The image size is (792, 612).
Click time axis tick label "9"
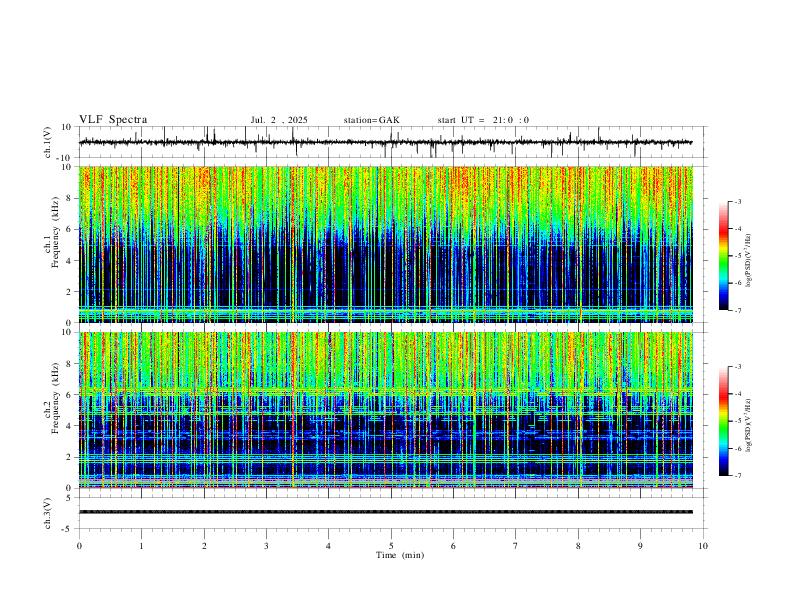640,546
